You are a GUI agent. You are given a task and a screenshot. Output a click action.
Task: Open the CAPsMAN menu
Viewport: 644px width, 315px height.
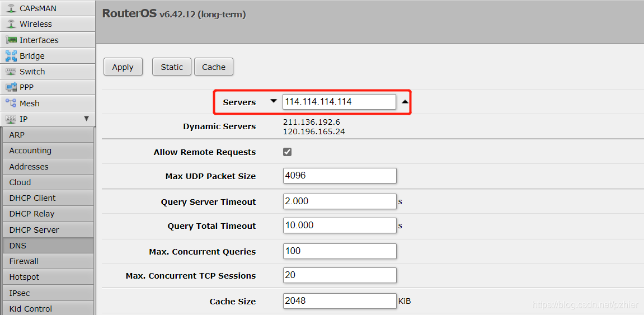coord(48,8)
